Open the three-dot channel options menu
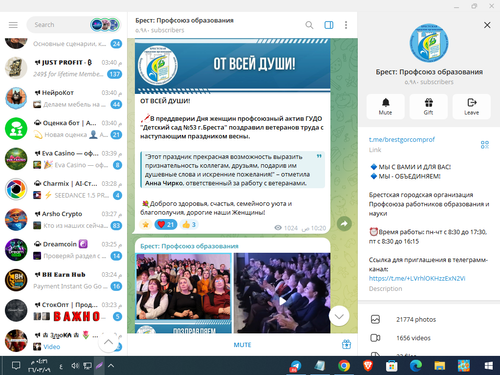The height and width of the screenshot is (375, 500). [x=346, y=25]
